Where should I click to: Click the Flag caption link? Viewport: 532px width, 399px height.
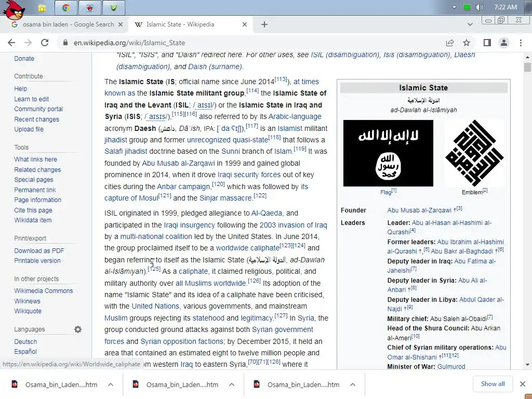coord(386,192)
